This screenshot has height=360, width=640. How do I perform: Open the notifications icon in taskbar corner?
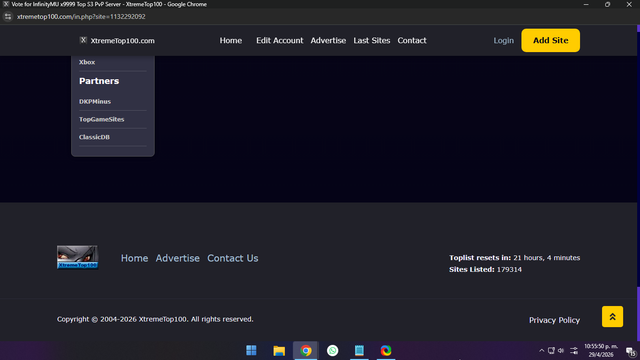point(631,351)
